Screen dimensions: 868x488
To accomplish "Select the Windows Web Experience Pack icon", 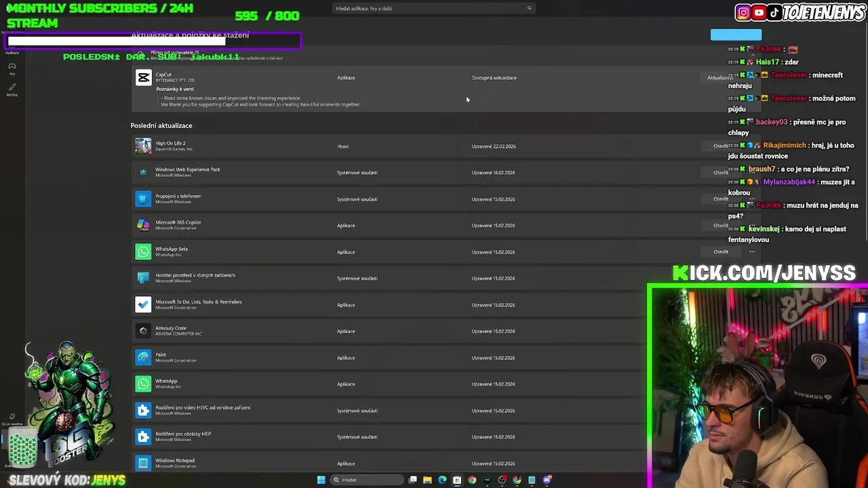I will [143, 172].
